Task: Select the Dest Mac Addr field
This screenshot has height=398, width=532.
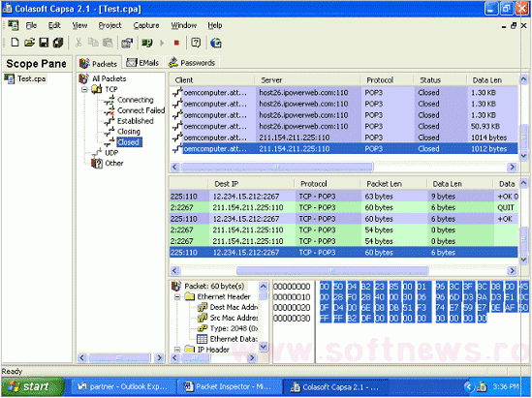Action: tap(234, 308)
